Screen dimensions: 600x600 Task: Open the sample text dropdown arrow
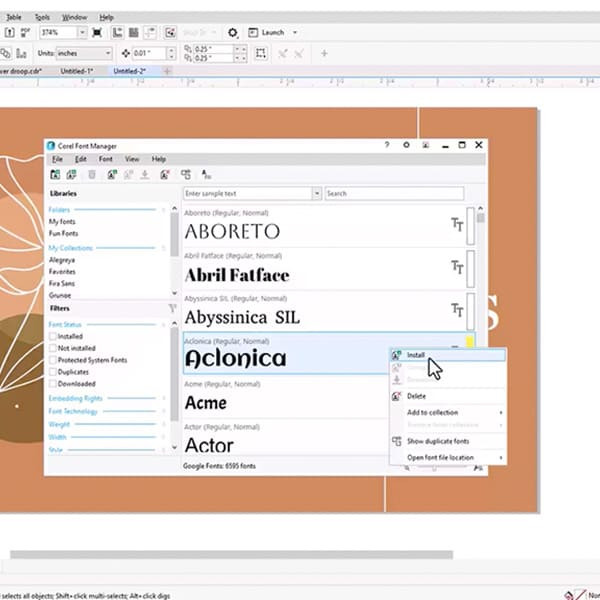316,194
